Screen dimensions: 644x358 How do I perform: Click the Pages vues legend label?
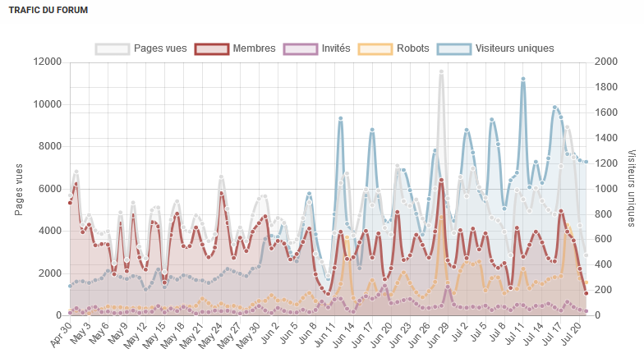[x=160, y=48]
